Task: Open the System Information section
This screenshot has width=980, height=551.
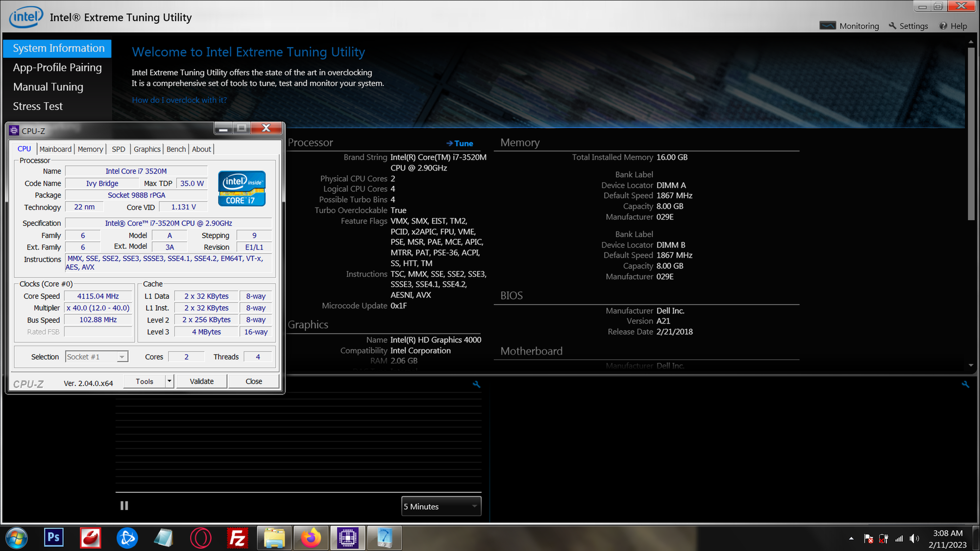Action: (57, 48)
